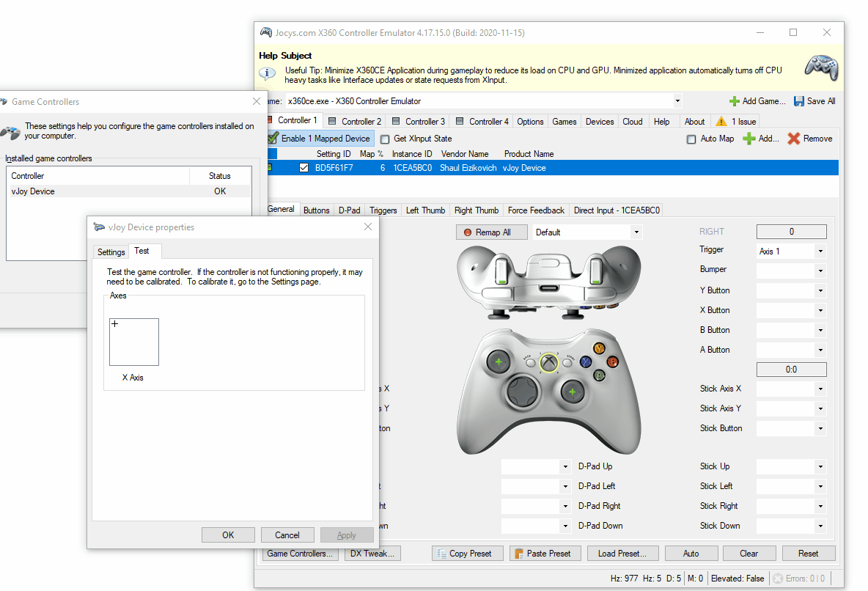Viewport: 868px width, 591px height.
Task: Click the X button on controller image
Action: (586, 362)
